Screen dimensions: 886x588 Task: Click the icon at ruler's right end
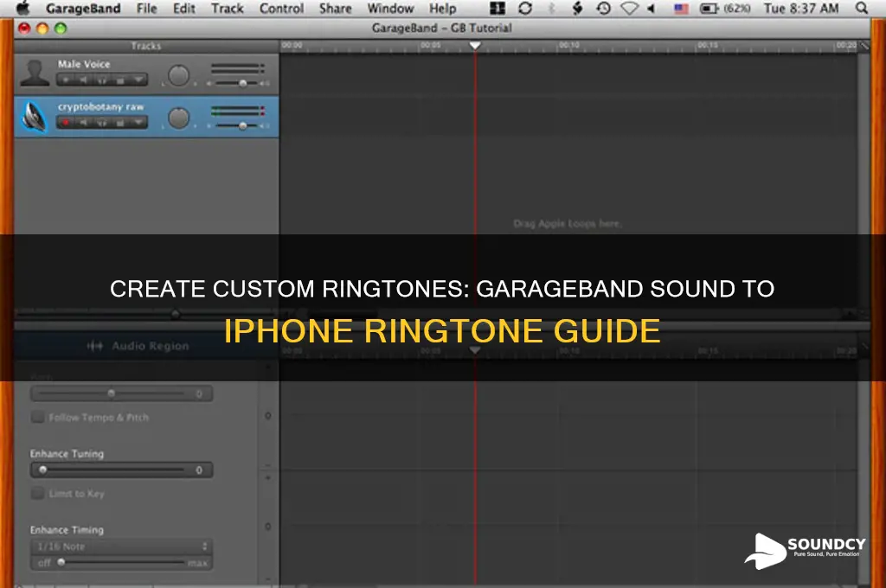pyautogui.click(x=864, y=46)
